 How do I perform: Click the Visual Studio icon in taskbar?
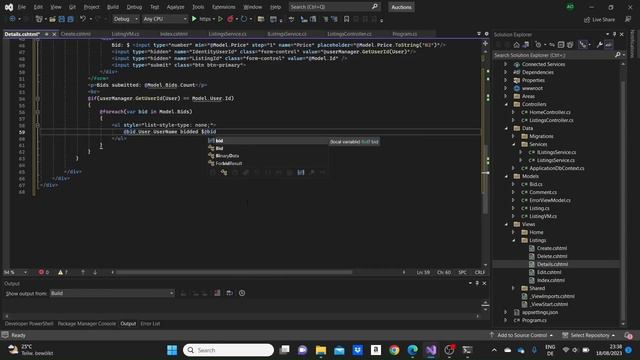pyautogui.click(x=431, y=350)
